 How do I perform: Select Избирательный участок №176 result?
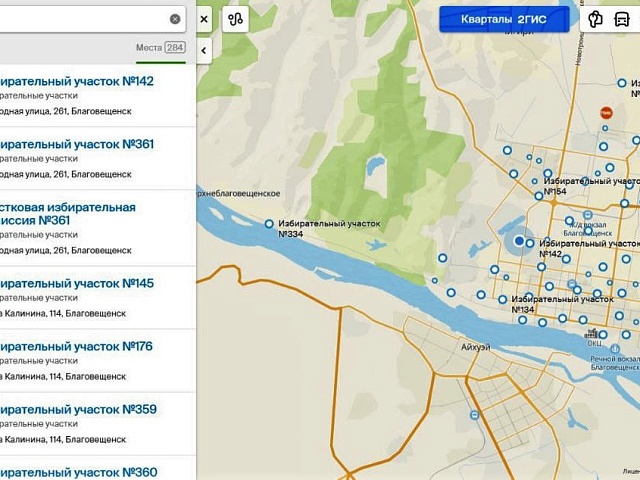click(76, 346)
